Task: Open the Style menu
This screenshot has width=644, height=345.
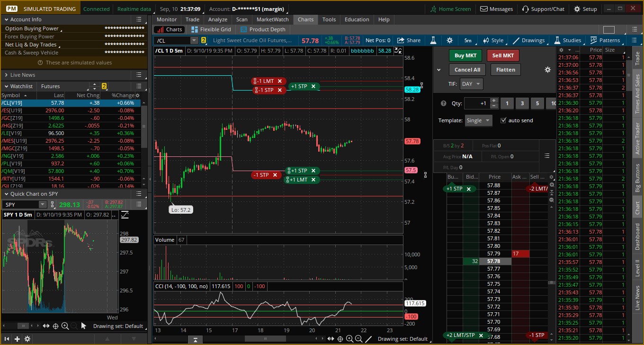Action: 493,40
